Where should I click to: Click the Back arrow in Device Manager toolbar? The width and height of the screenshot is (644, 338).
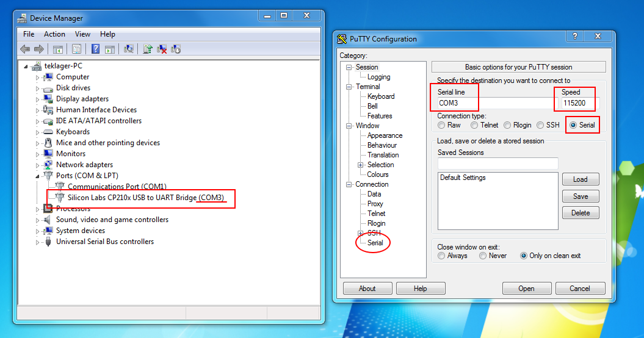coord(25,49)
